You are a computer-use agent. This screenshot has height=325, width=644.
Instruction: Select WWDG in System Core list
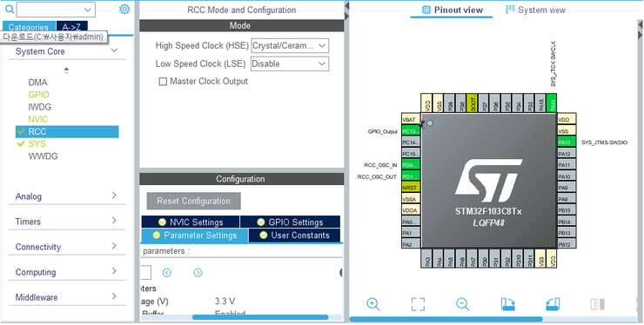[x=44, y=156]
